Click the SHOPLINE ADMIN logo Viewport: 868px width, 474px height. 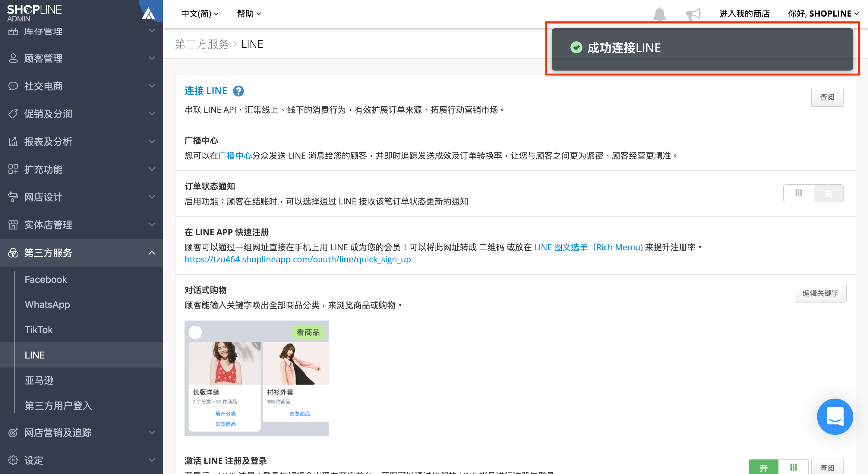coord(34,13)
